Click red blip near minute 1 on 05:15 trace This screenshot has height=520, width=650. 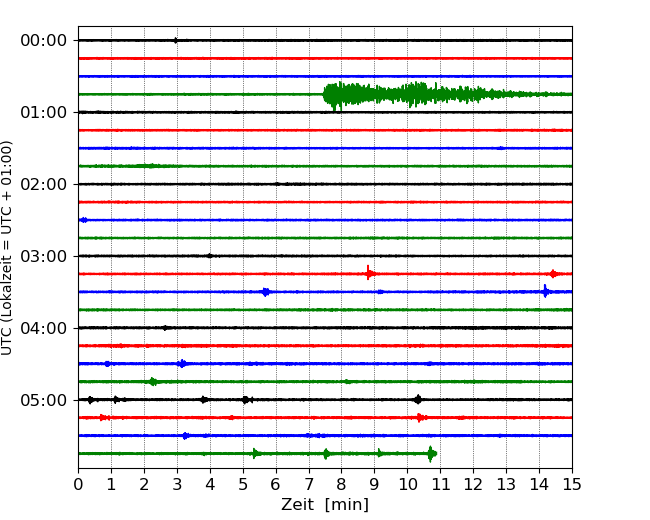point(104,418)
